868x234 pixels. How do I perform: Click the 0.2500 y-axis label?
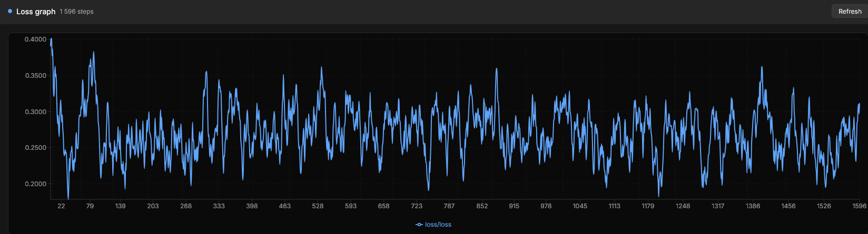tap(36, 148)
